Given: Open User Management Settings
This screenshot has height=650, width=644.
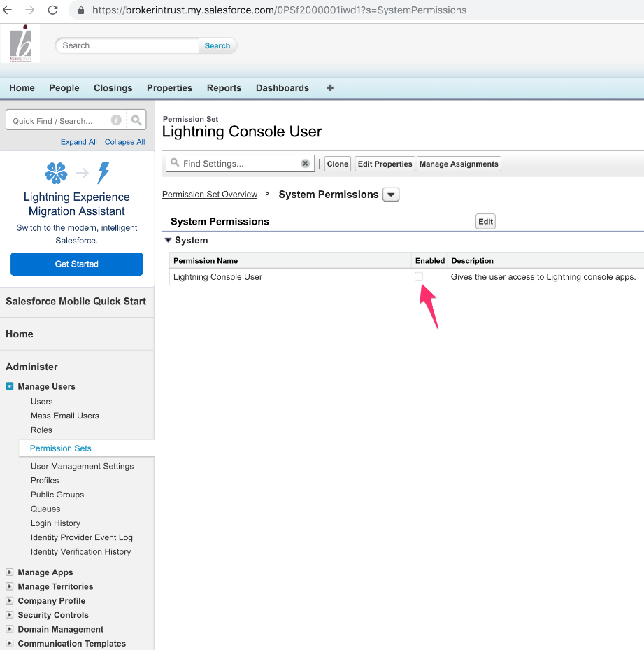Looking at the screenshot, I should click(x=82, y=466).
